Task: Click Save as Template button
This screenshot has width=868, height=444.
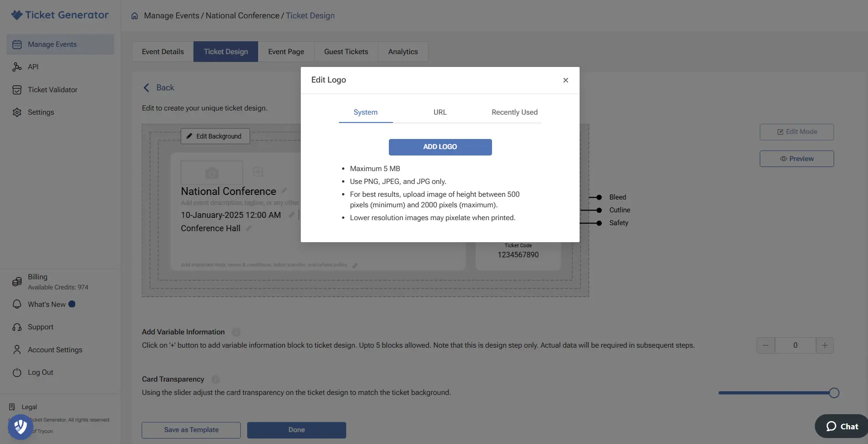Action: (191, 430)
